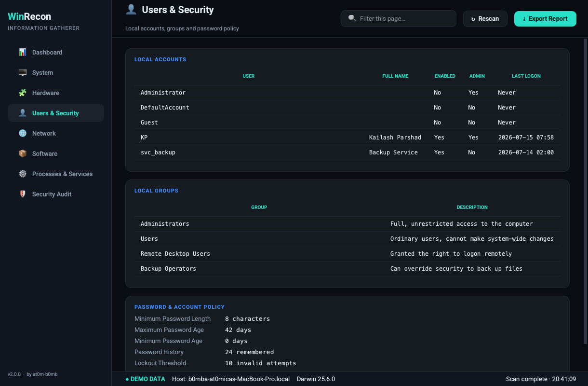Click the DEMO DATA status indicator
This screenshot has height=386, width=588.
coord(145,379)
